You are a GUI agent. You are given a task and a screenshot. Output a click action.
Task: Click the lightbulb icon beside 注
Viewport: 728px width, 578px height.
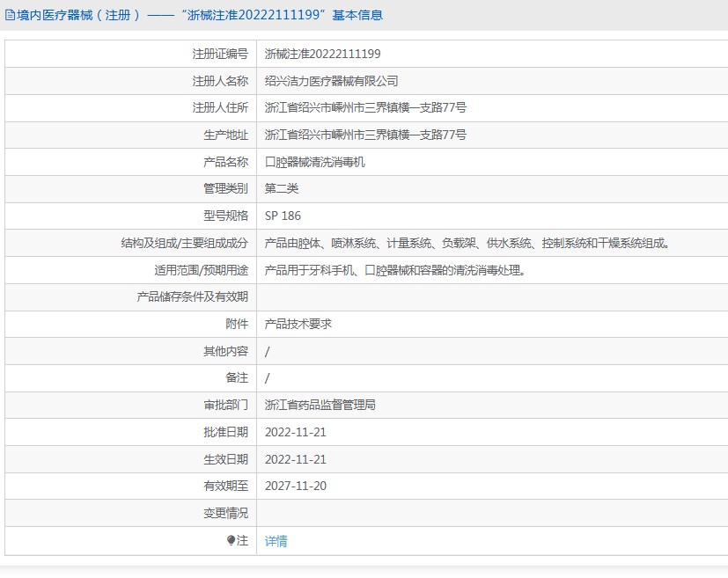point(231,540)
